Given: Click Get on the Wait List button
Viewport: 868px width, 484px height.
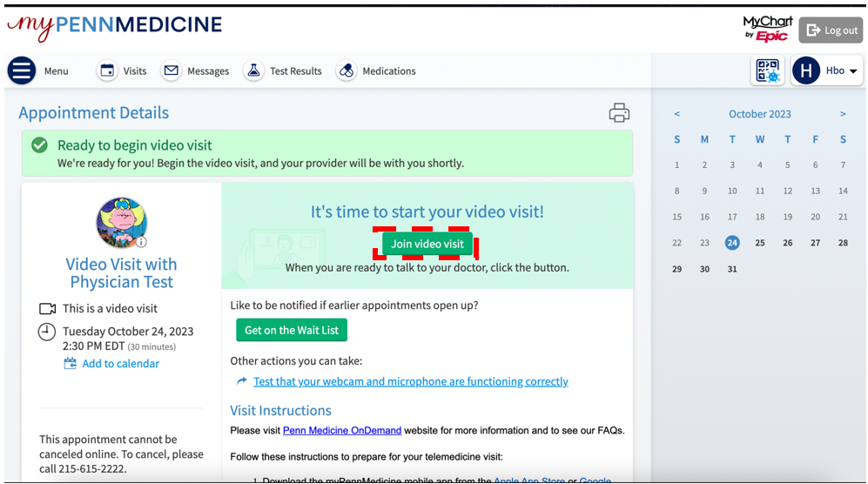Looking at the screenshot, I should (x=292, y=330).
